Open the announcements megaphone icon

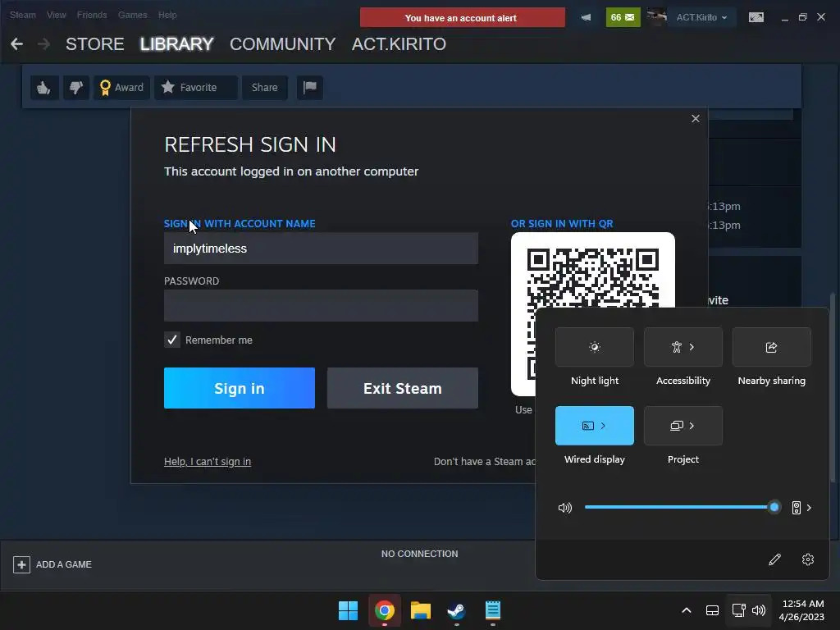tap(586, 18)
